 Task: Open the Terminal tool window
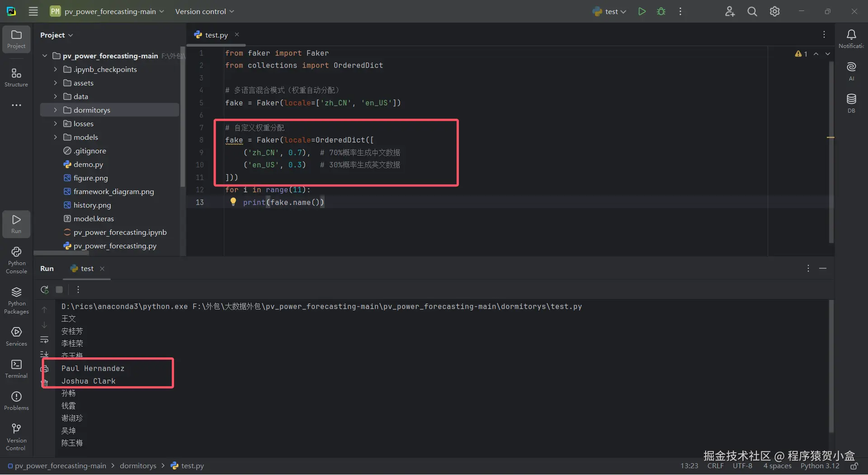[x=16, y=369]
